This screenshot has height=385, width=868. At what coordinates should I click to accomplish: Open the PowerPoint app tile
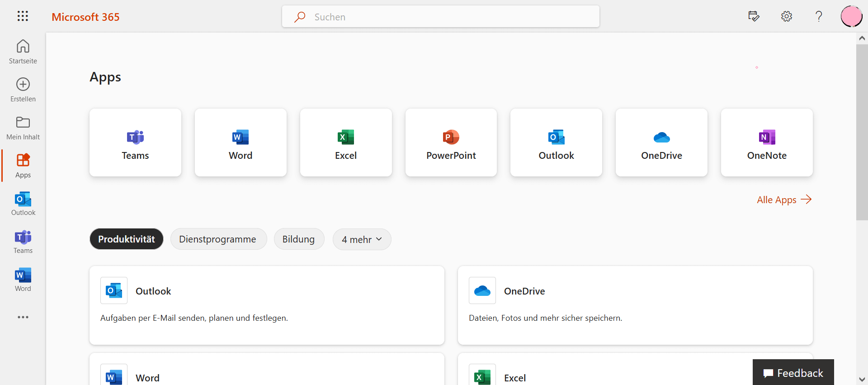451,143
